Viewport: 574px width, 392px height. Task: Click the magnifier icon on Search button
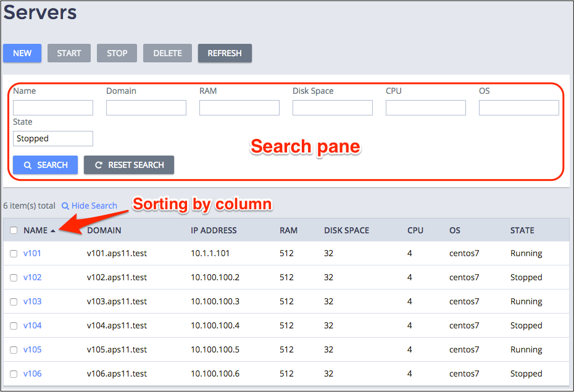[27, 165]
